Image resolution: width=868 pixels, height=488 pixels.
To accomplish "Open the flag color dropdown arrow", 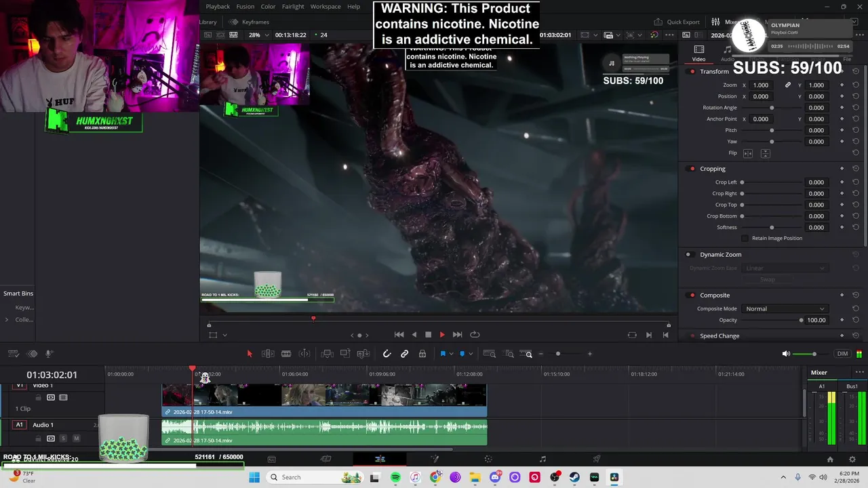I will click(x=452, y=354).
